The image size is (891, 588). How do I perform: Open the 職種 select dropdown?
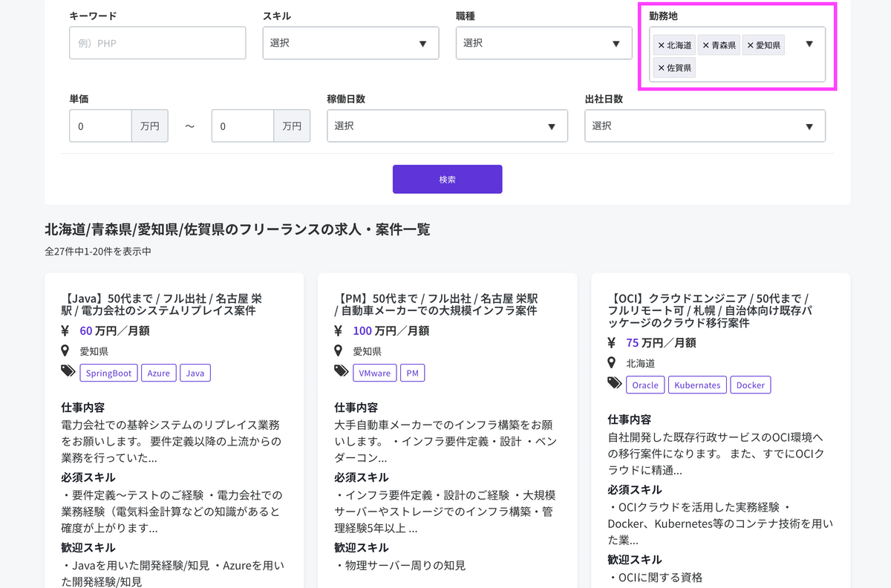544,43
